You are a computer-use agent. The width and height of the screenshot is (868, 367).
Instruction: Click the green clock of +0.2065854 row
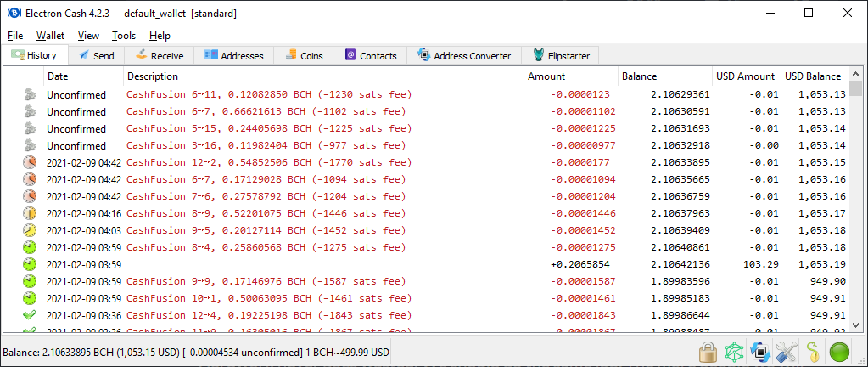tap(30, 264)
